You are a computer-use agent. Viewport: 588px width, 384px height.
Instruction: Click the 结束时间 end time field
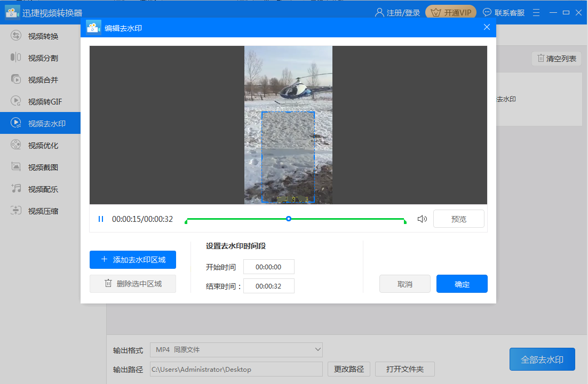(269, 286)
